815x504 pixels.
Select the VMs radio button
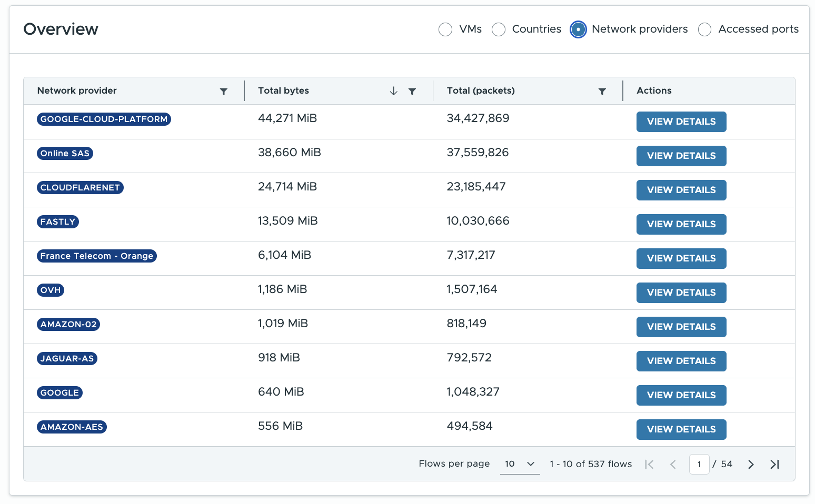[445, 29]
